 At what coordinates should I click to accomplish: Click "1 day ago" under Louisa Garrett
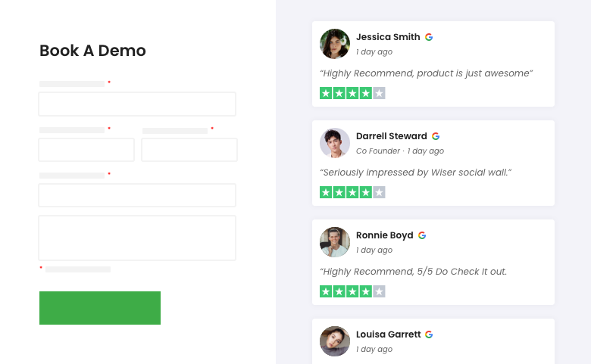coord(374,350)
